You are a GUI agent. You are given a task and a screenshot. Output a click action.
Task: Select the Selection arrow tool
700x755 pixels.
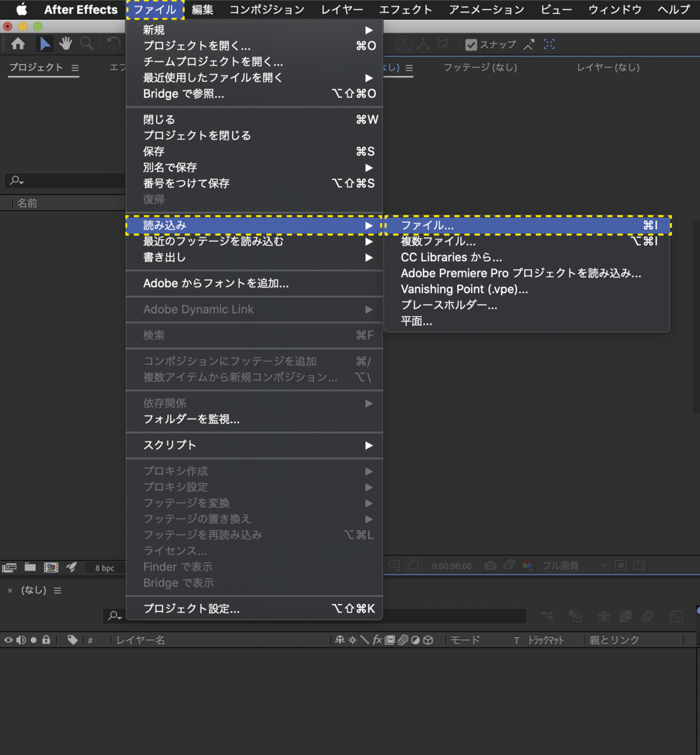45,43
